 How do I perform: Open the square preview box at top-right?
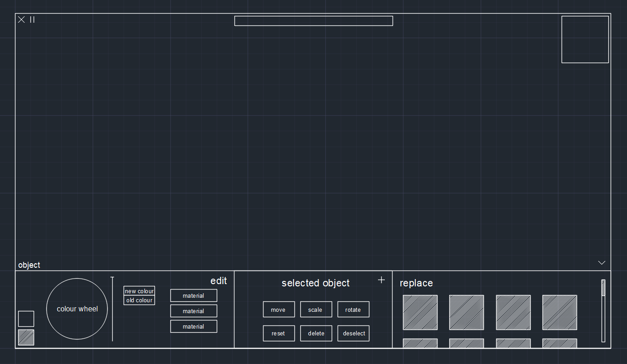585,39
